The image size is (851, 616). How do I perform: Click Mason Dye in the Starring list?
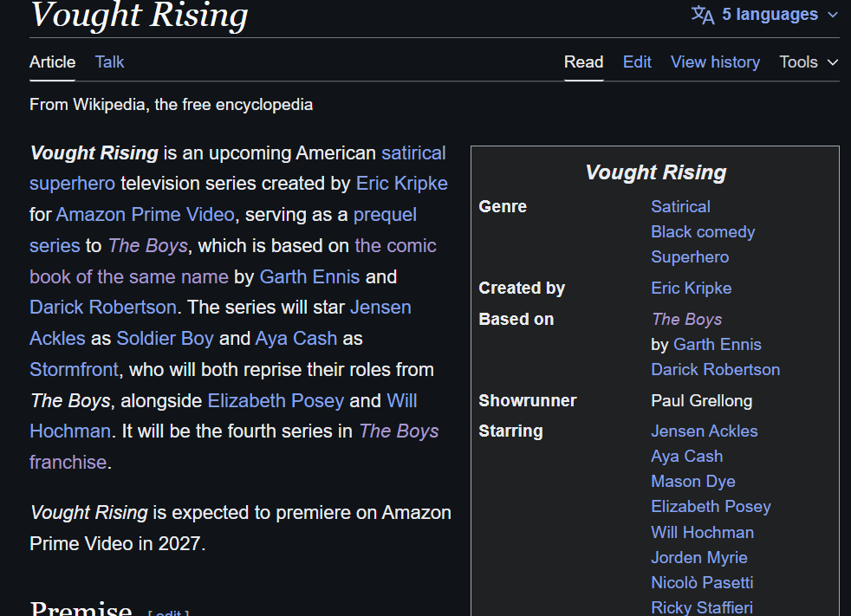pos(693,482)
